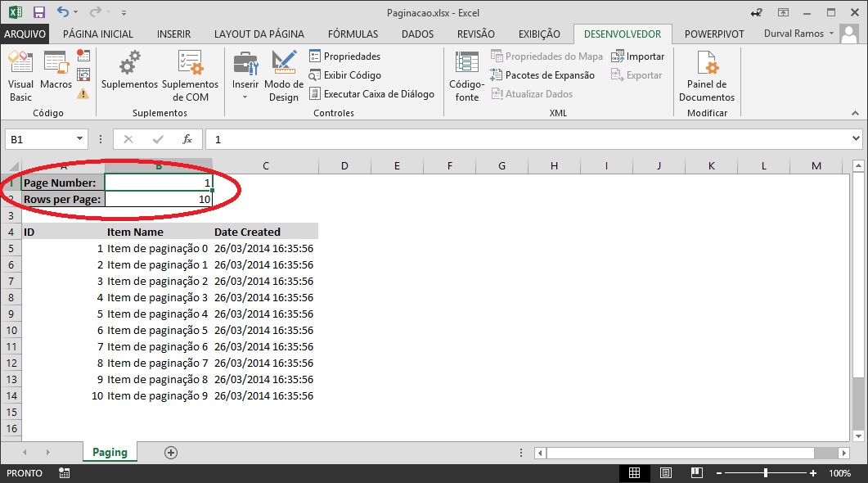
Task: Select column D header
Action: 344,166
